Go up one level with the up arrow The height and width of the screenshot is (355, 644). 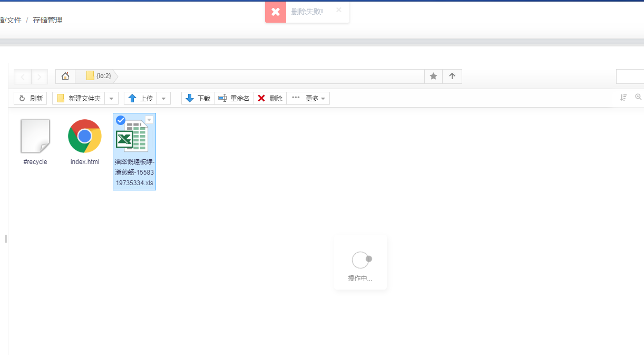click(452, 76)
